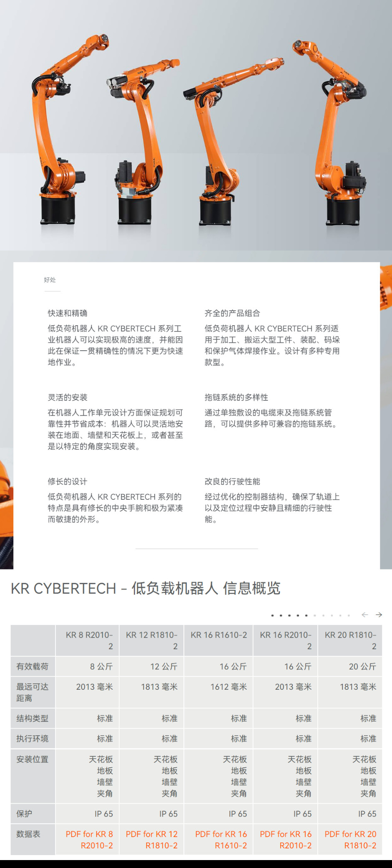Click 天花板 in KR 12 R1810-2 column
Screen dimensions: 392x868
(166, 759)
